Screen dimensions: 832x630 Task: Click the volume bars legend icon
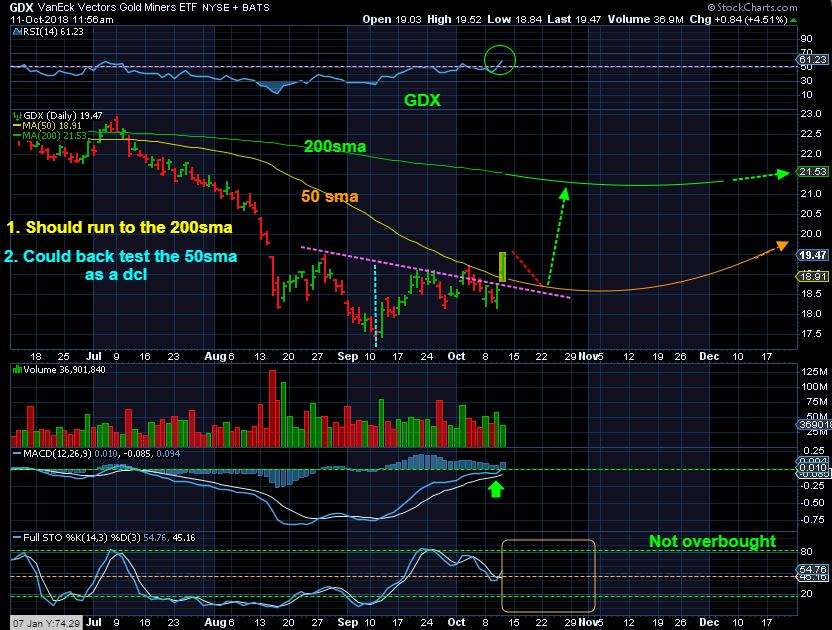18,369
